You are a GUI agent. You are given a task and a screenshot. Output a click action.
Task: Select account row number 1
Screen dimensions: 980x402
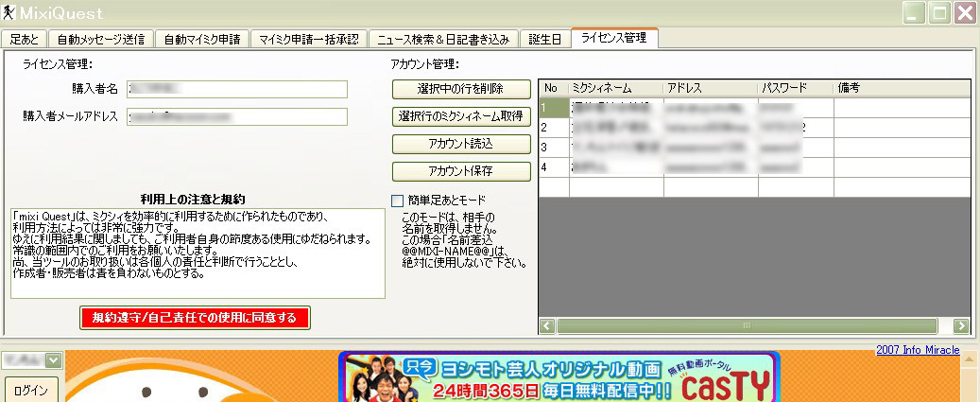[554, 108]
